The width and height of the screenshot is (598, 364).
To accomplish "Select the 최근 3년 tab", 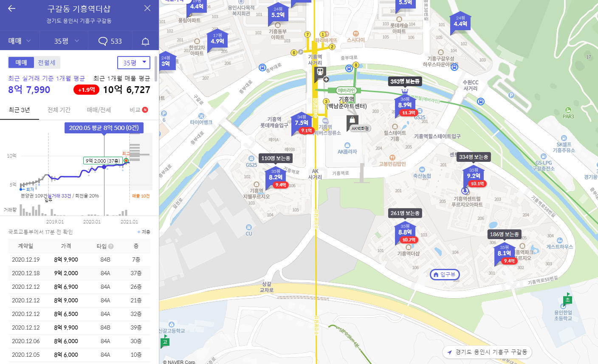I will [x=20, y=110].
